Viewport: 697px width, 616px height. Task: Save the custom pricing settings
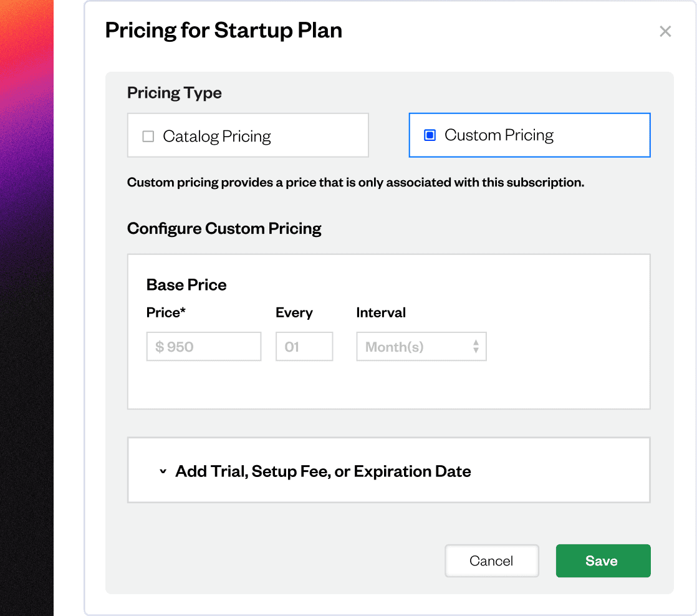click(603, 561)
